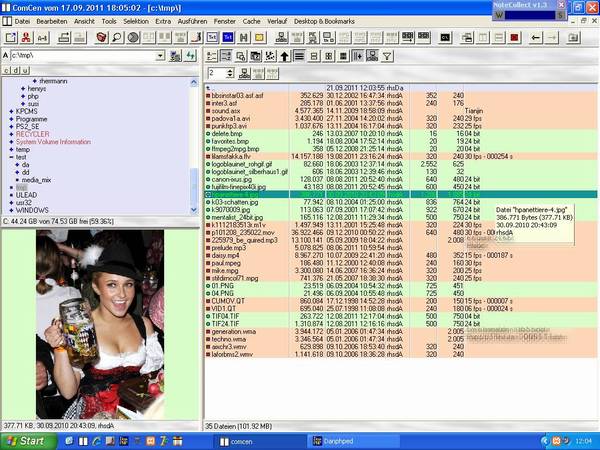The height and width of the screenshot is (450, 600).
Task: Click the blue Txt editor icon
Action: [228, 38]
